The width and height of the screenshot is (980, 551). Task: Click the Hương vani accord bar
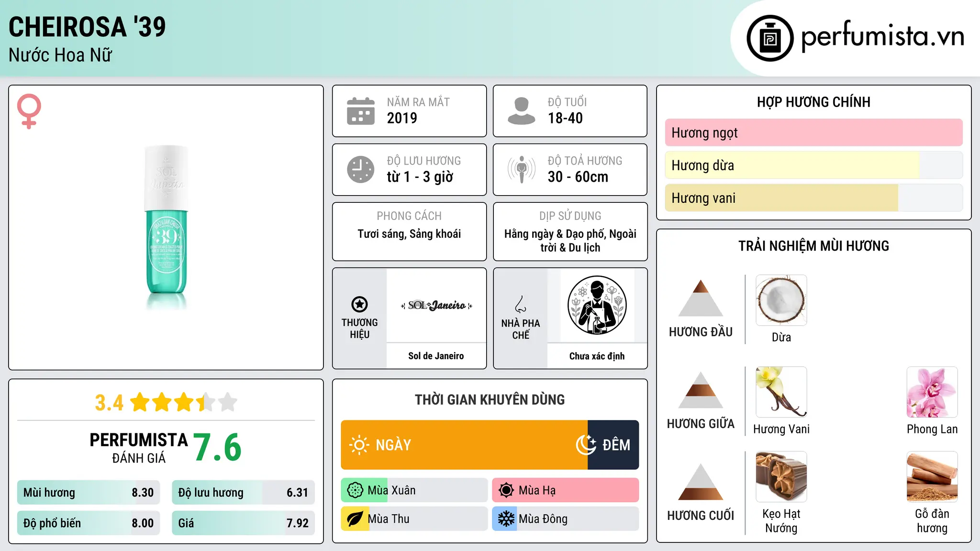point(814,198)
